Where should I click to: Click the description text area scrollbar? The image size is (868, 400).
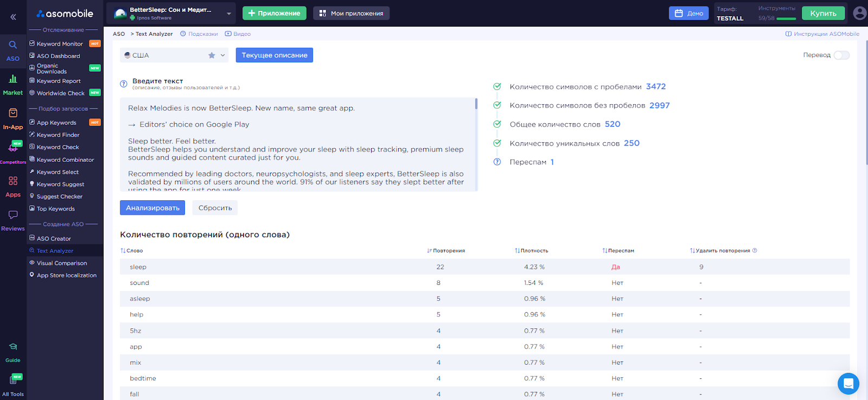point(476,104)
